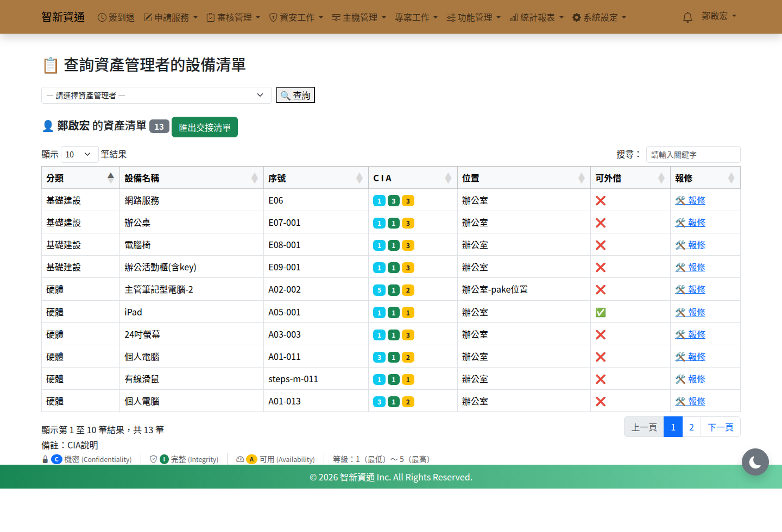This screenshot has width=782, height=532.
Task: Click the clipboard icon beside page title
Action: point(51,65)
